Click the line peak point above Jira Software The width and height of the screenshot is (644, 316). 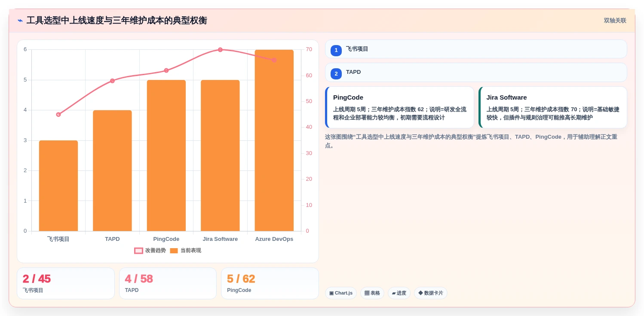pyautogui.click(x=220, y=50)
